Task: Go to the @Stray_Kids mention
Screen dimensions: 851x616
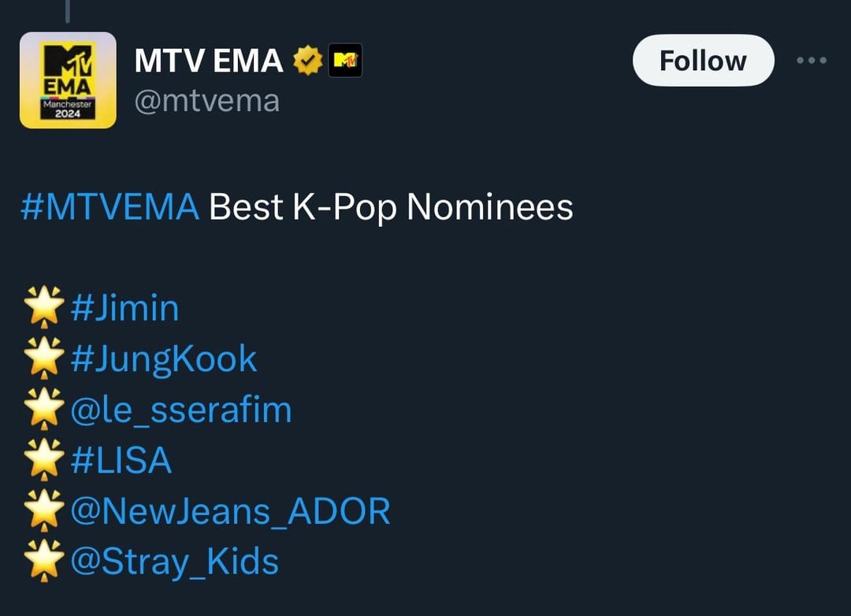Action: 174,562
